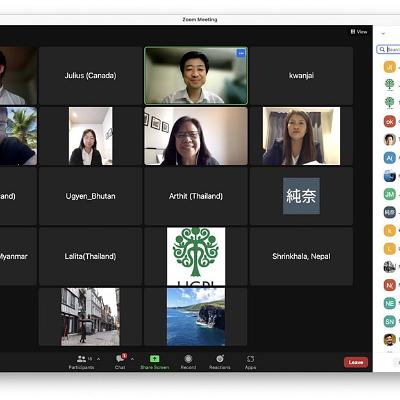Select the Shrinkhala, Nepal tile
This screenshot has width=400, height=400.
[x=301, y=256]
